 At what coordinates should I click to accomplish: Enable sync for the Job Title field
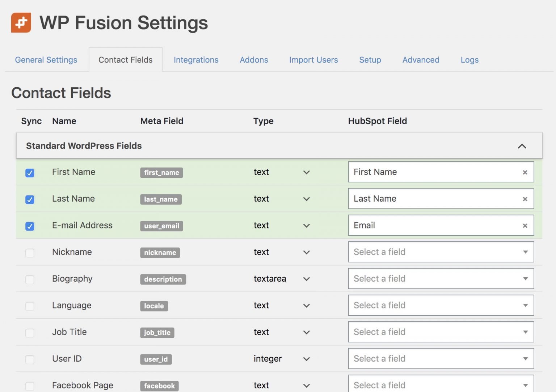[30, 333]
